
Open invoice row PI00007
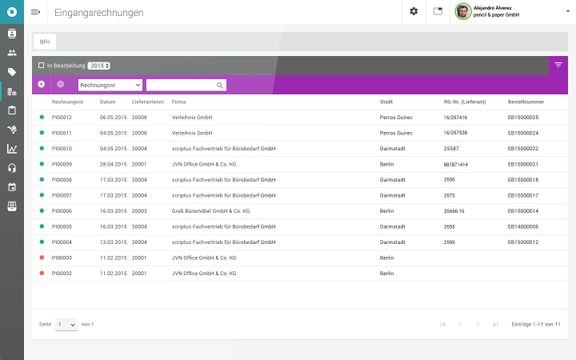coord(300,195)
